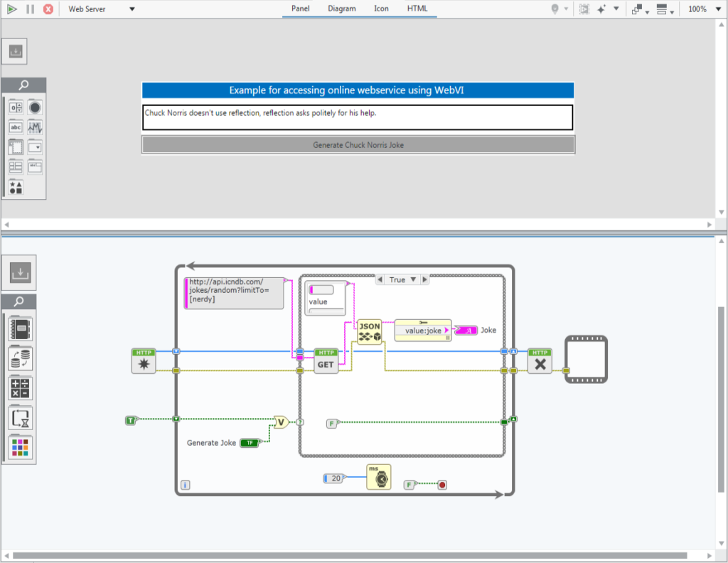Click the HTTP Close Handle X node
Viewport: 728px width, 563px height.
pos(540,361)
